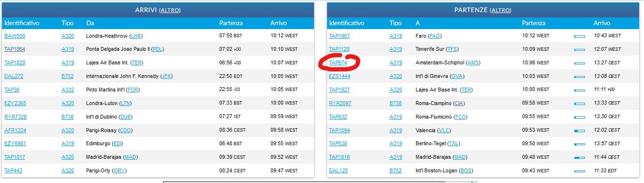Open the AMS airport link for Amsterdam-Schiphol

point(473,63)
